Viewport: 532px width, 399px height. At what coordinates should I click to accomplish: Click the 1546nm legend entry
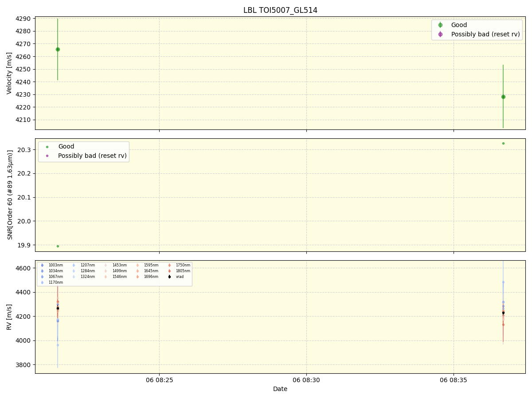(115, 277)
